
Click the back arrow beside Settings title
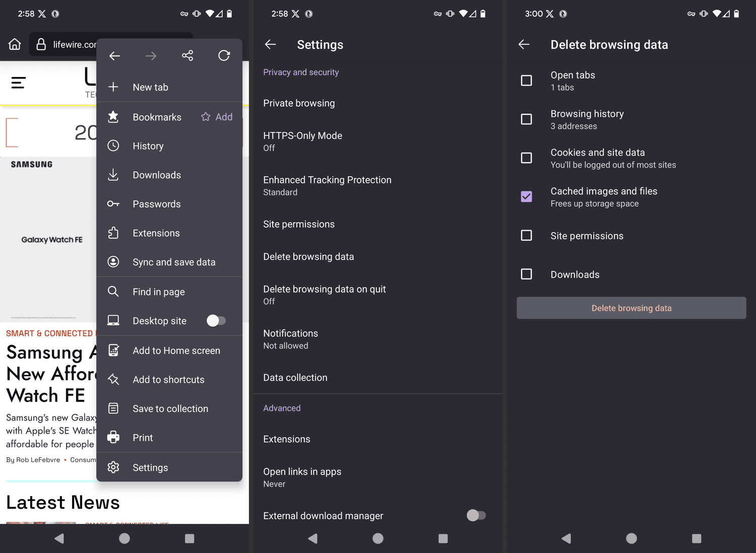tap(271, 45)
